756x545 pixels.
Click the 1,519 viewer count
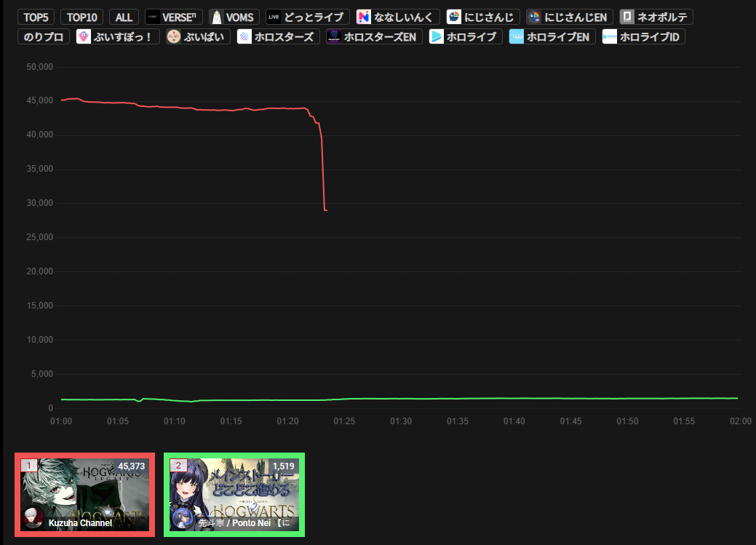pos(284,466)
